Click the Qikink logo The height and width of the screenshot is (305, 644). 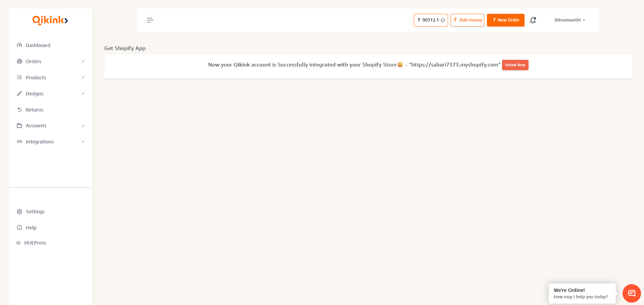[50, 20]
